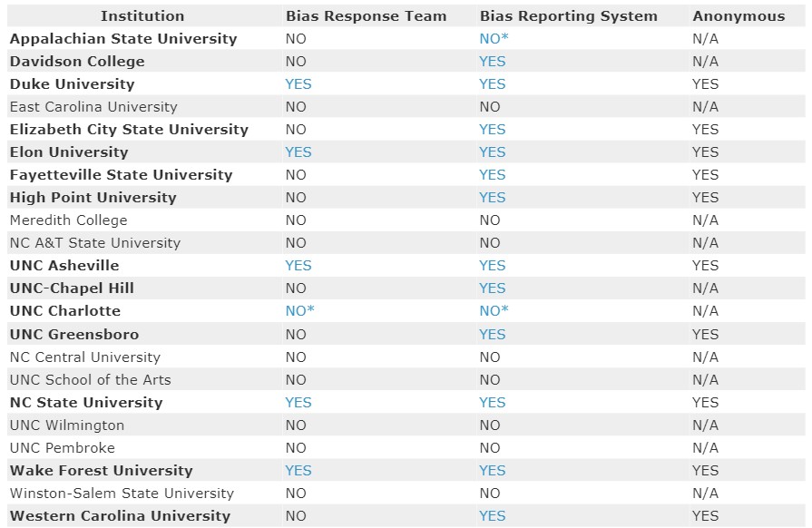The image size is (812, 528).
Task: Open UNC Greensboro's Bias Reporting System YES link
Action: tap(493, 335)
